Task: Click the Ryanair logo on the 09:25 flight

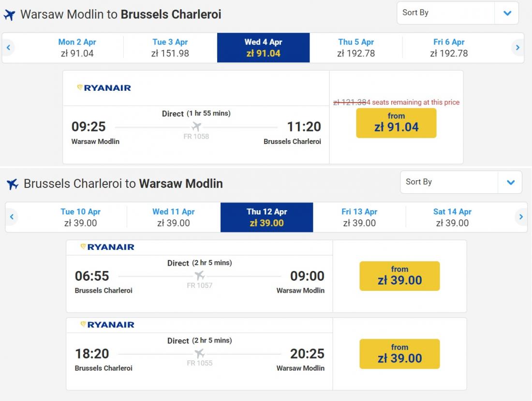Action: pos(104,88)
